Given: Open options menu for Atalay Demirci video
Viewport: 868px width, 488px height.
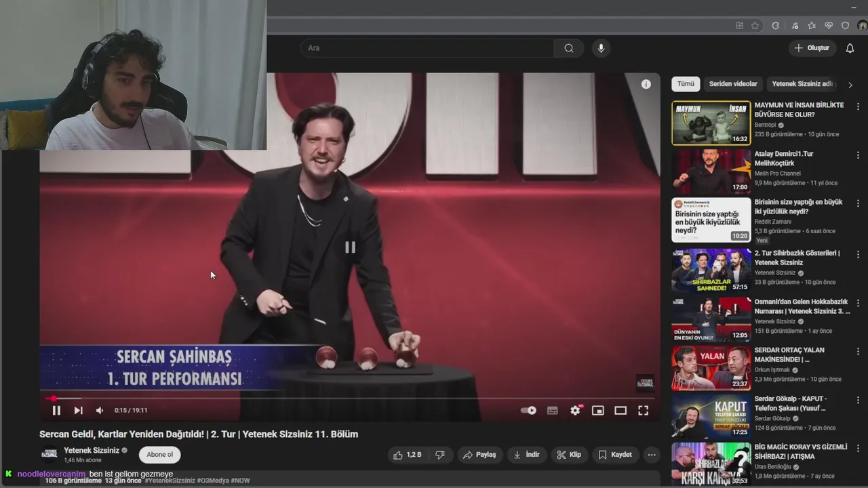Looking at the screenshot, I should click(858, 155).
